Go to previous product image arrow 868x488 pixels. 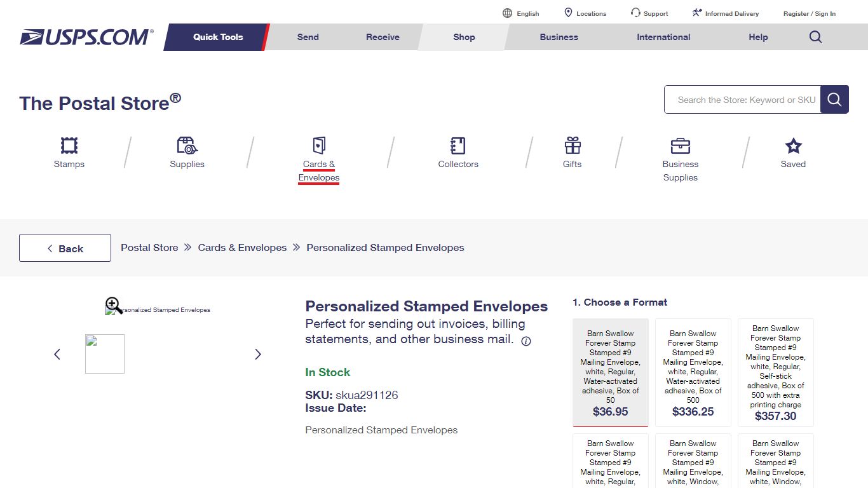point(57,354)
